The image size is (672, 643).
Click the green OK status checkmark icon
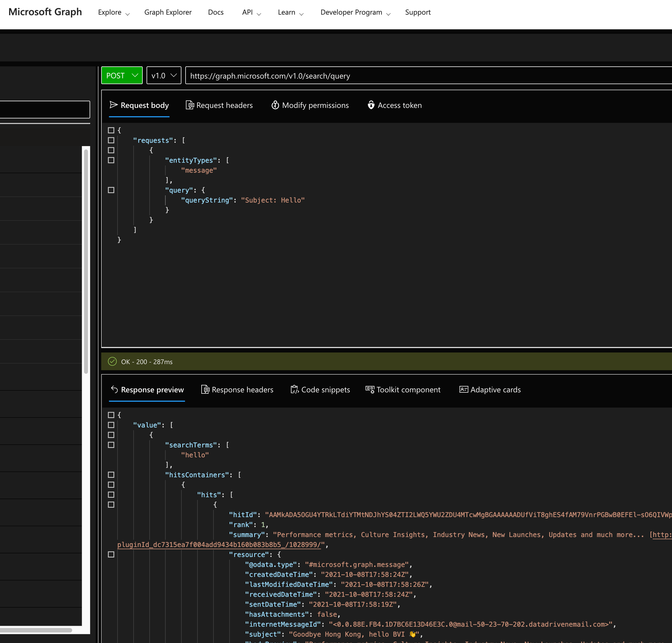pos(112,361)
